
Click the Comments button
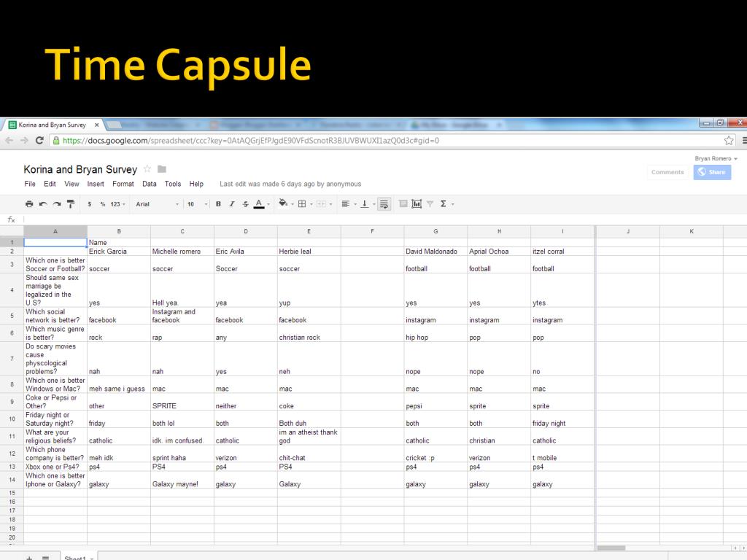tap(667, 172)
